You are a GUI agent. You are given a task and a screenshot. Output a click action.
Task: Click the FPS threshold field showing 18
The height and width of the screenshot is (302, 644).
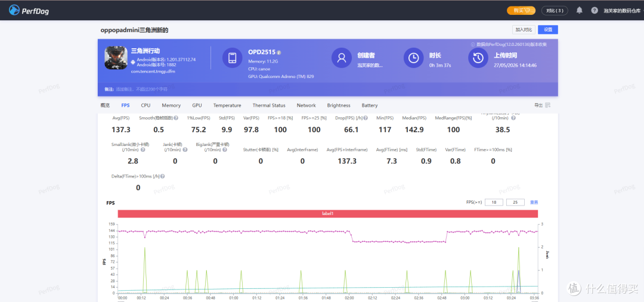tap(494, 203)
